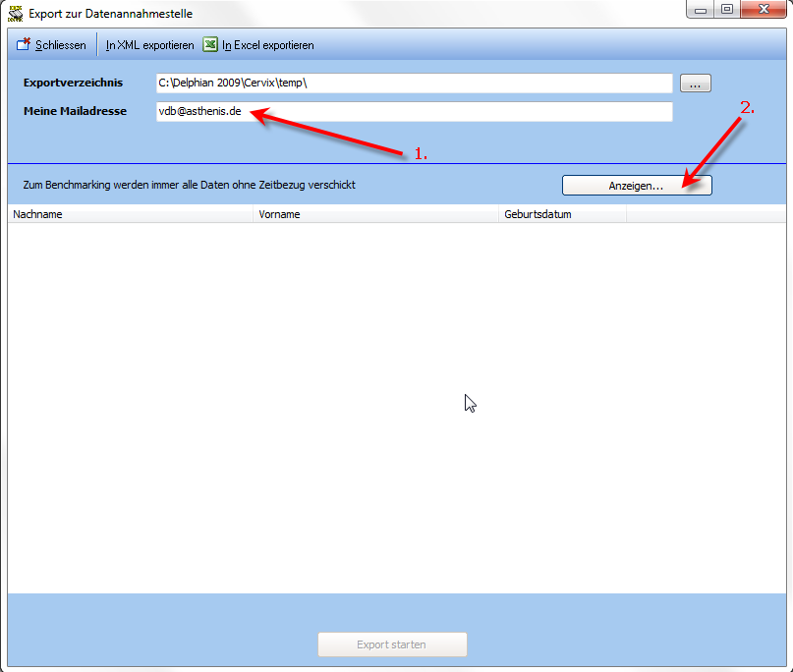This screenshot has height=672, width=793.
Task: Click the Benchmarking information text
Action: pos(189,185)
